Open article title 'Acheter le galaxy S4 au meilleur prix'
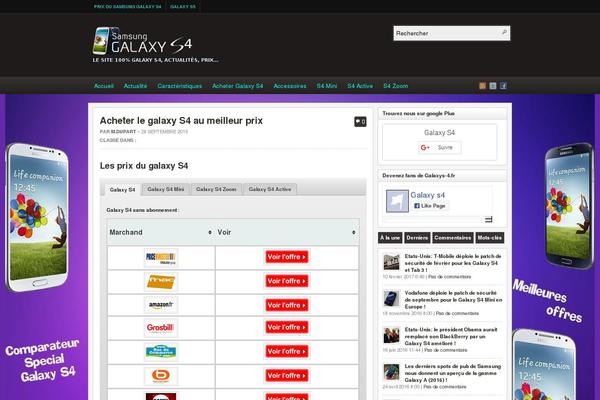The width and height of the screenshot is (600, 400). [181, 121]
